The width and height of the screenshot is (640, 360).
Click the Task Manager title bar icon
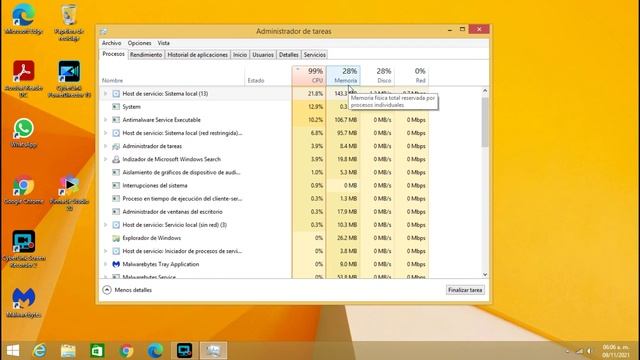click(x=104, y=31)
